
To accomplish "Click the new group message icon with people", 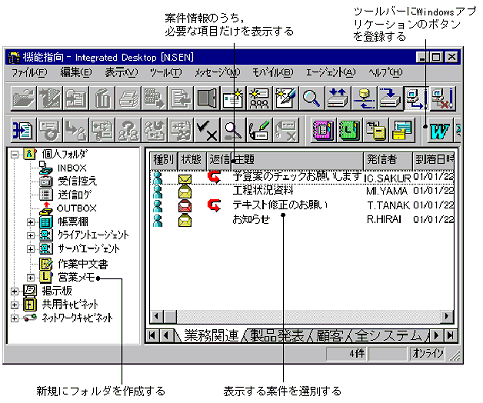I will (x=259, y=99).
